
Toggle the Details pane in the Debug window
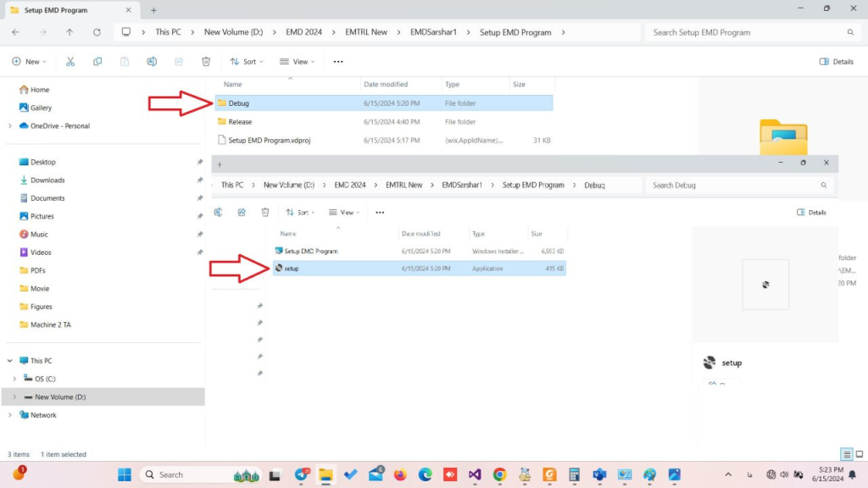pos(811,213)
